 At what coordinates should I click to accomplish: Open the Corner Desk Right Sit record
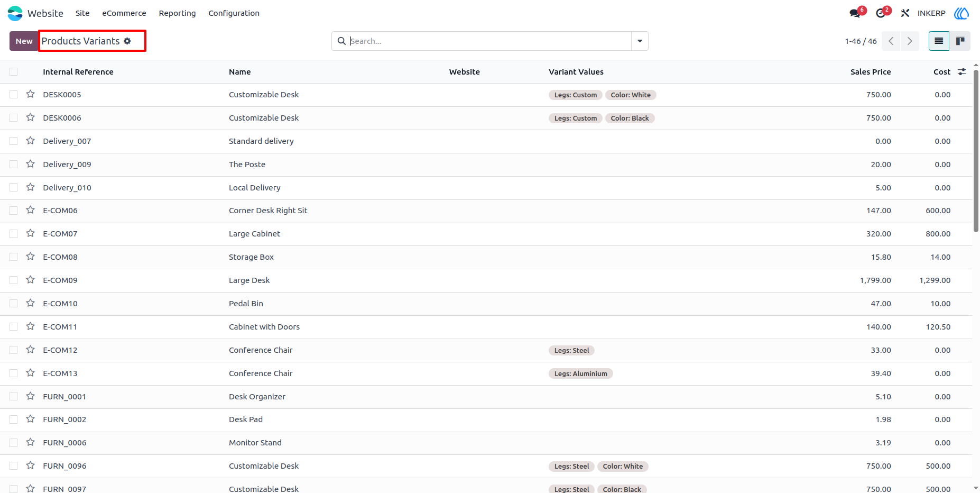(x=268, y=211)
